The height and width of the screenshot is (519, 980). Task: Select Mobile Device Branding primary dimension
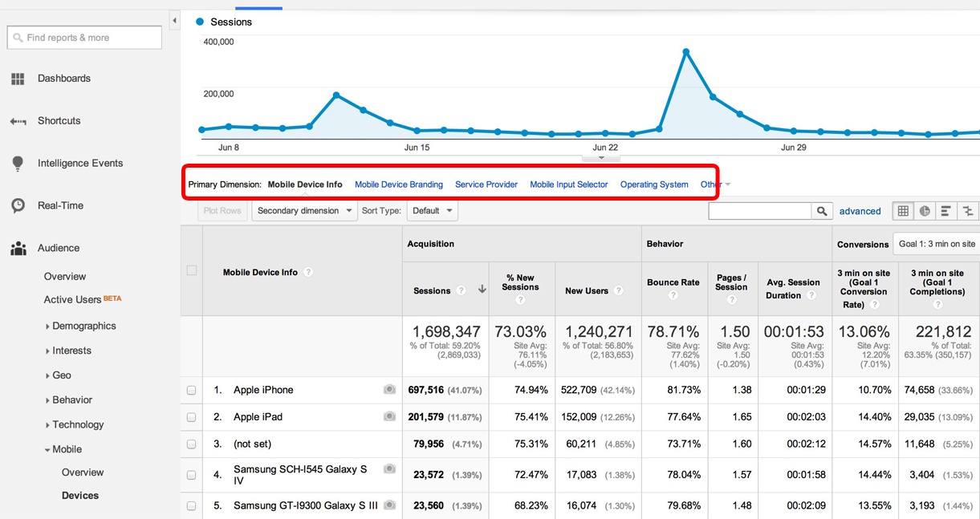pyautogui.click(x=398, y=184)
